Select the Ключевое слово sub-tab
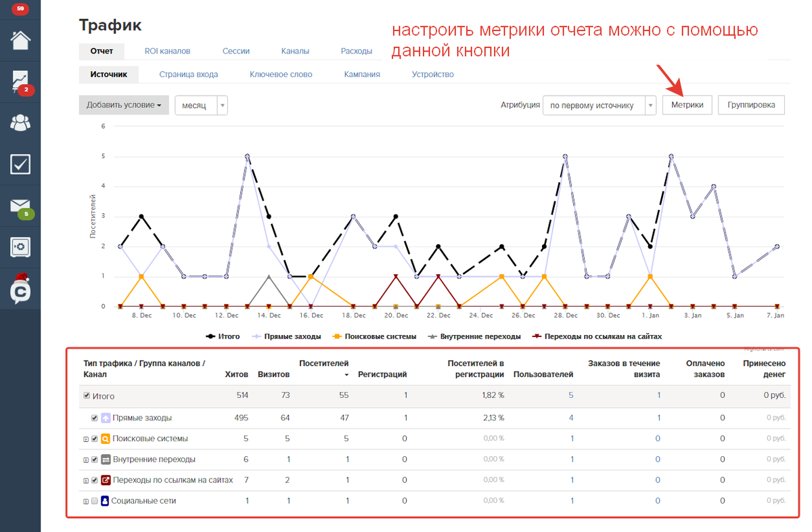Viewport: 812px width, 532px height. point(281,74)
